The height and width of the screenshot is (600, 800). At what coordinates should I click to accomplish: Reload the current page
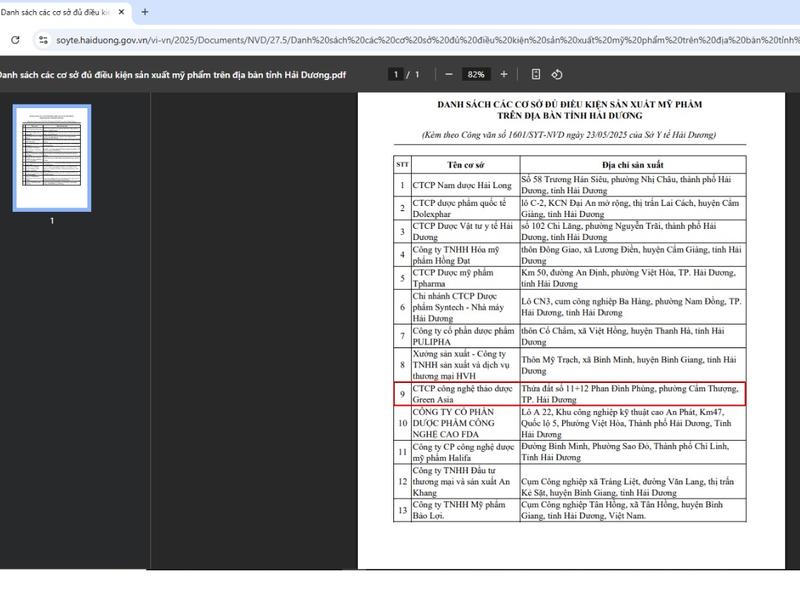point(15,40)
